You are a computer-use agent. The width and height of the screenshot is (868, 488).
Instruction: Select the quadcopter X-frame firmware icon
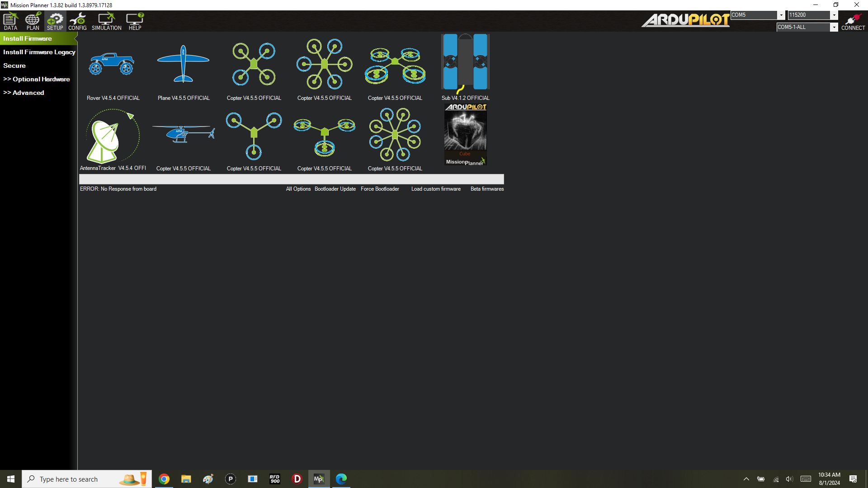[x=254, y=64]
